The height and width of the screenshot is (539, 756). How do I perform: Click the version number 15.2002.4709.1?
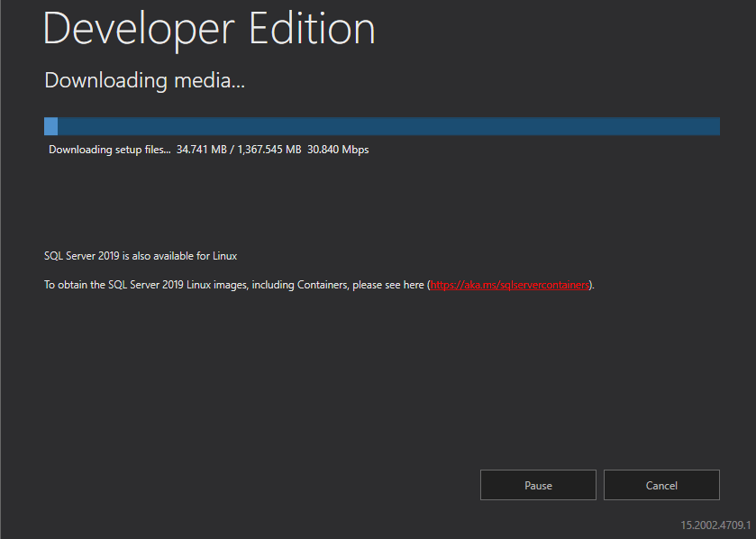pos(715,525)
